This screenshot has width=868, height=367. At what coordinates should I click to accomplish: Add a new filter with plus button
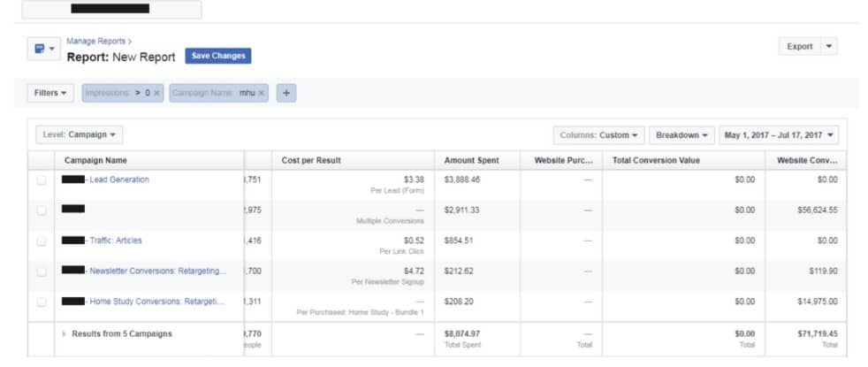pyautogui.click(x=286, y=93)
